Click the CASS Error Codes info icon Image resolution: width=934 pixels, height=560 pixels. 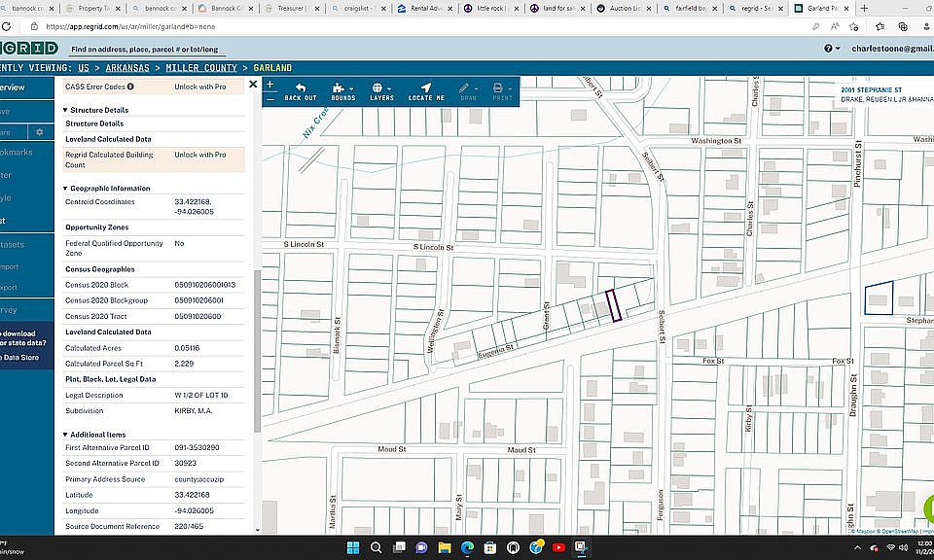(x=131, y=87)
